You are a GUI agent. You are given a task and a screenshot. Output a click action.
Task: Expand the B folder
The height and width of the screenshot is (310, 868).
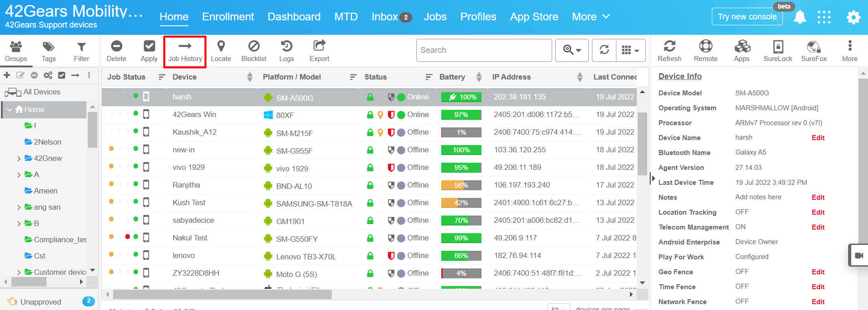click(x=19, y=224)
